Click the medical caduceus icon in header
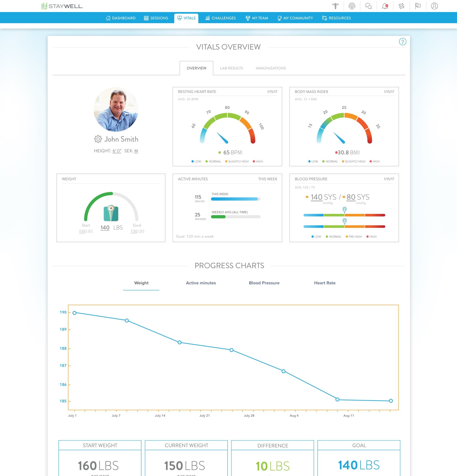 pyautogui.click(x=335, y=6)
